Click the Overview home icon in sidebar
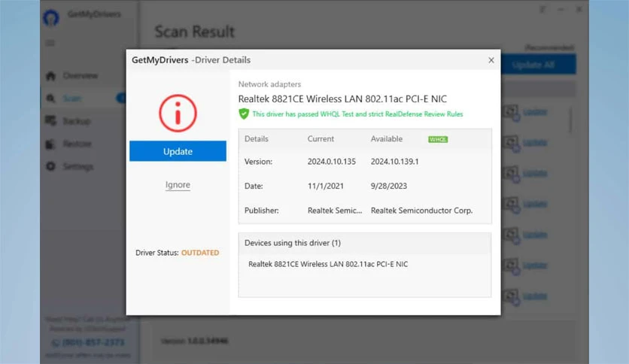This screenshot has width=629, height=364. (50, 76)
